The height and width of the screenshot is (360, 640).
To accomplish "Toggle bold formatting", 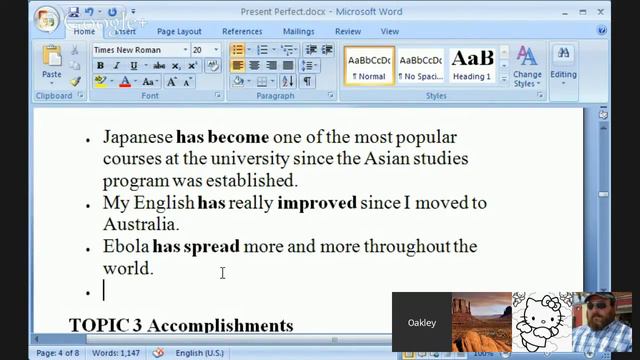I will coord(100,66).
